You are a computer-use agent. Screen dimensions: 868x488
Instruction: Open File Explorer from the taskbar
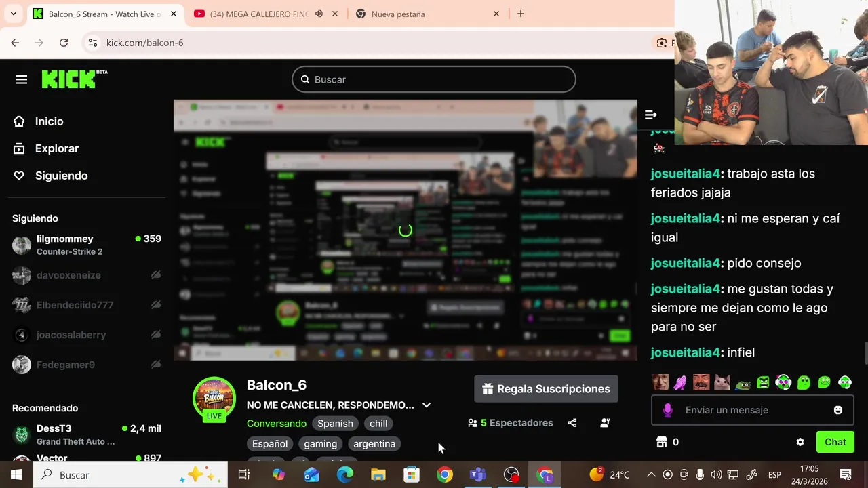tap(378, 475)
